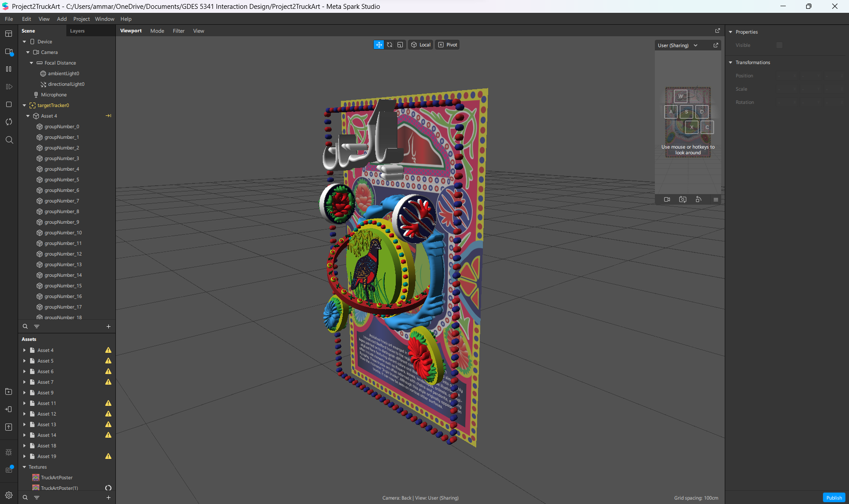The width and height of the screenshot is (849, 504).
Task: Click the add asset plus icon
Action: point(108,497)
